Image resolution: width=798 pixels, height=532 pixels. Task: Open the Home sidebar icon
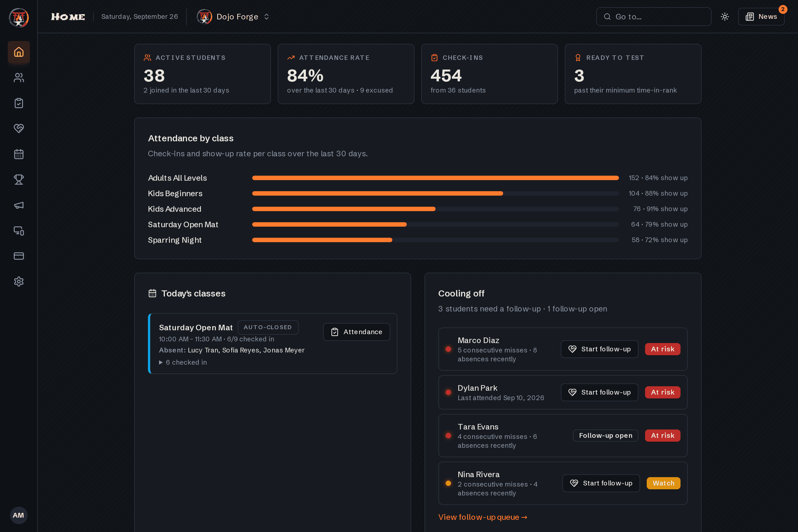tap(19, 52)
